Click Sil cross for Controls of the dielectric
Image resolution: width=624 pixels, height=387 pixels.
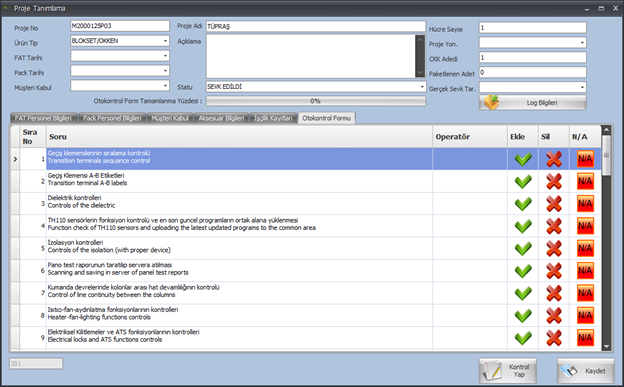[x=554, y=204]
